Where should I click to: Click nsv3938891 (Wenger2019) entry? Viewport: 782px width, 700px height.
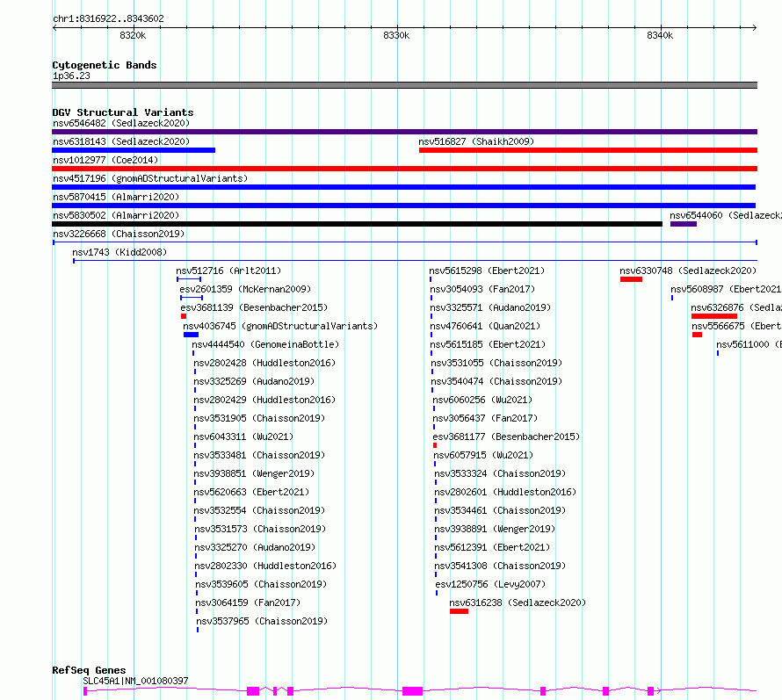pyautogui.click(x=495, y=529)
